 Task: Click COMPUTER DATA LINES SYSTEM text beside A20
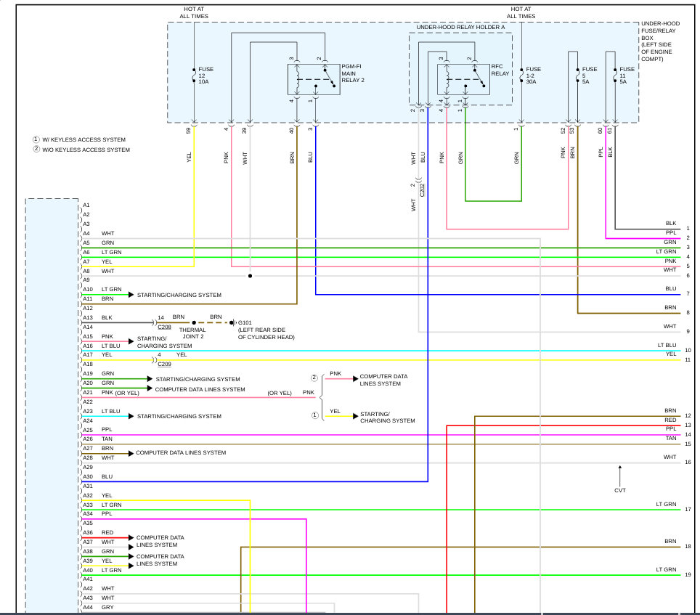coord(200,389)
